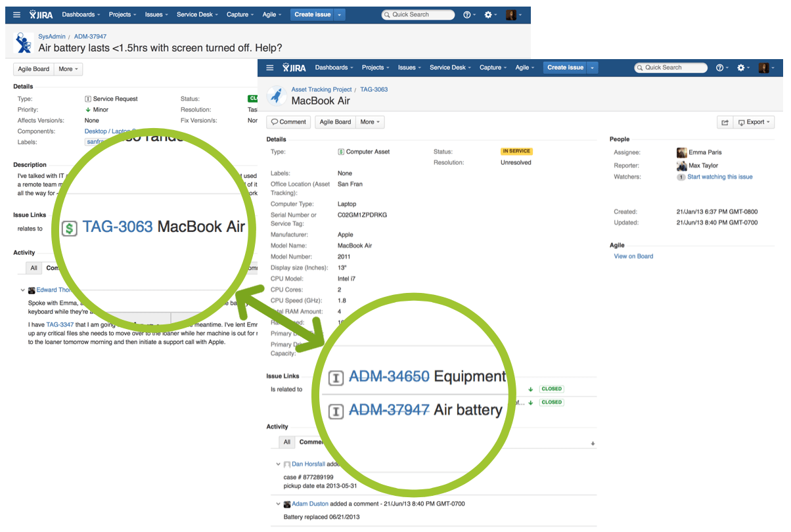Click Emma Paris's assignee avatar
791x532 pixels.
[x=681, y=152]
